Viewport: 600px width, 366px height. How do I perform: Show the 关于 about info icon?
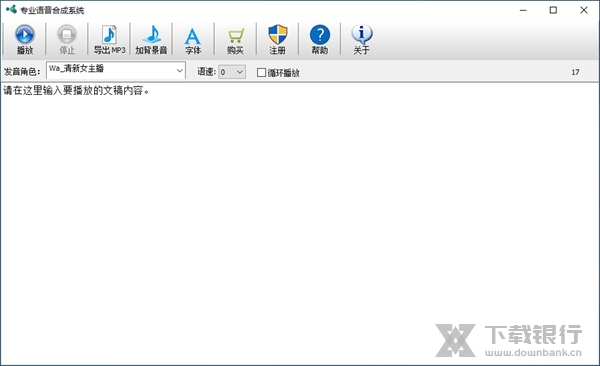[x=362, y=39]
